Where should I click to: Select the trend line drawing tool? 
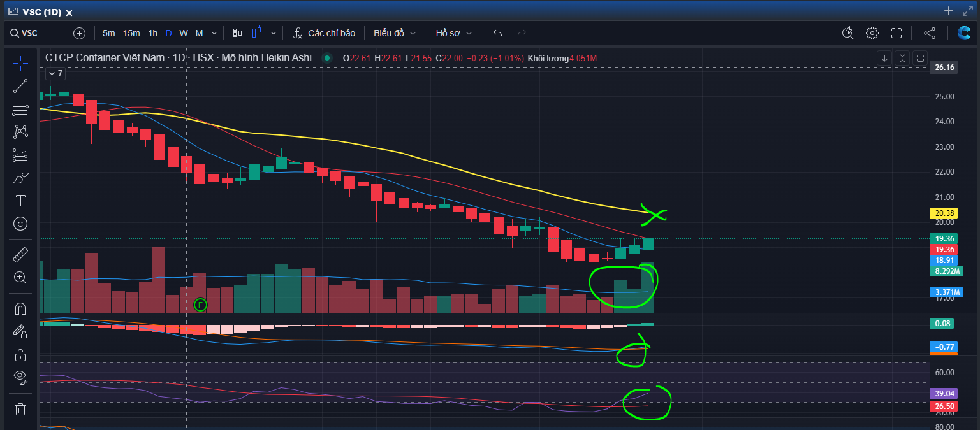click(x=20, y=86)
